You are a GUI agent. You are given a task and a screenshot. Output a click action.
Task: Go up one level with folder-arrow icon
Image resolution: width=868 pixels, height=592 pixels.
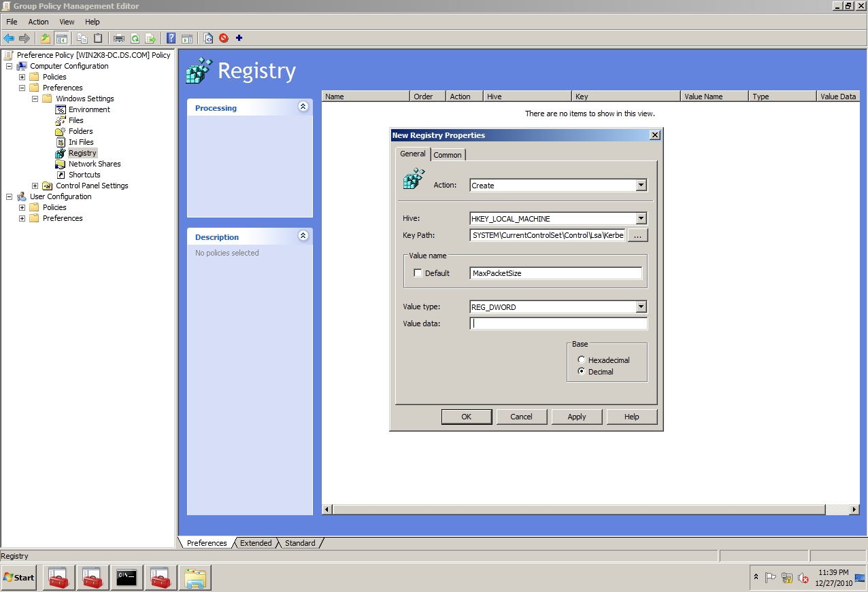click(46, 38)
